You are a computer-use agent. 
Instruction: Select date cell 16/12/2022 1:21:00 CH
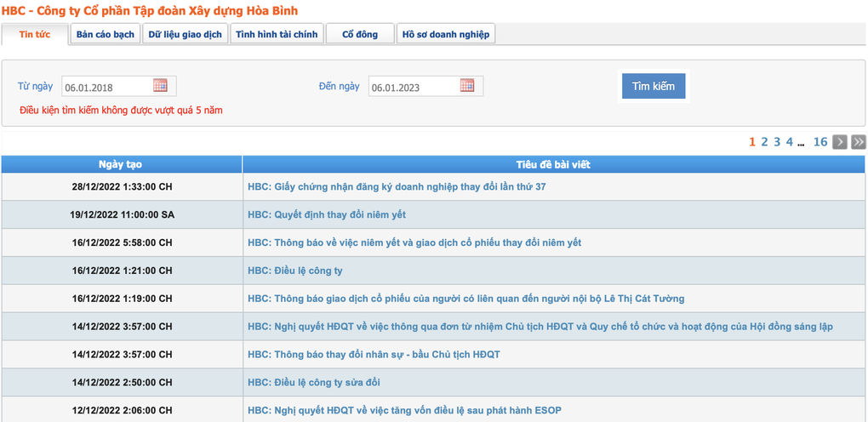tap(122, 271)
